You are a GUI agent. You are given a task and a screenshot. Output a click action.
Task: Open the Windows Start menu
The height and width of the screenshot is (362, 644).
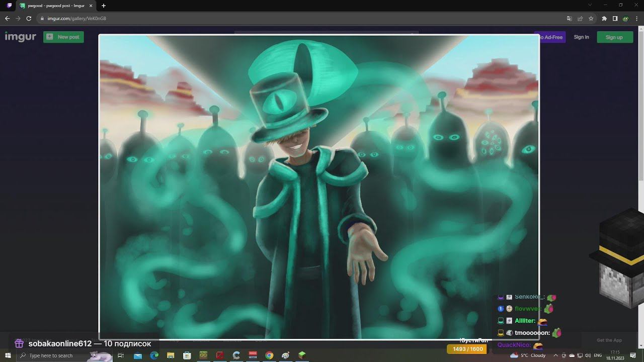[x=8, y=355]
